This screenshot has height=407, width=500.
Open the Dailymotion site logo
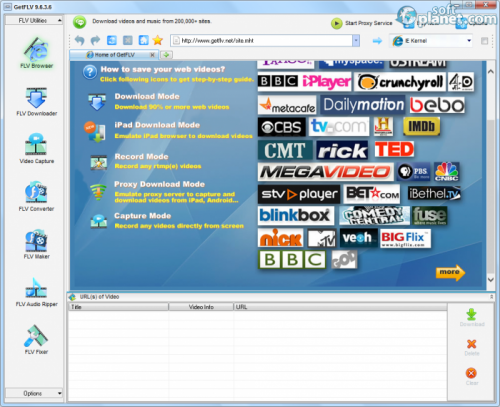tap(363, 105)
